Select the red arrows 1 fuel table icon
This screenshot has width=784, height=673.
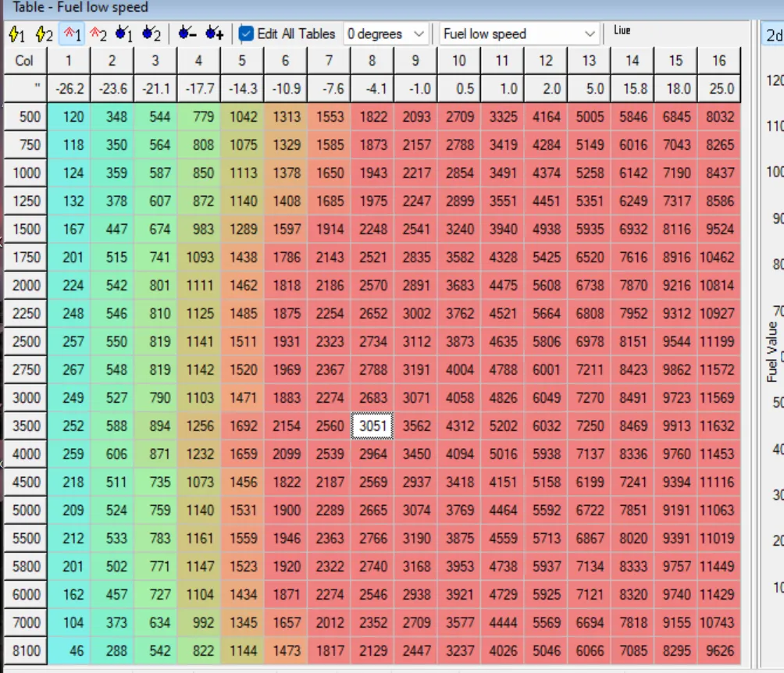pos(72,34)
